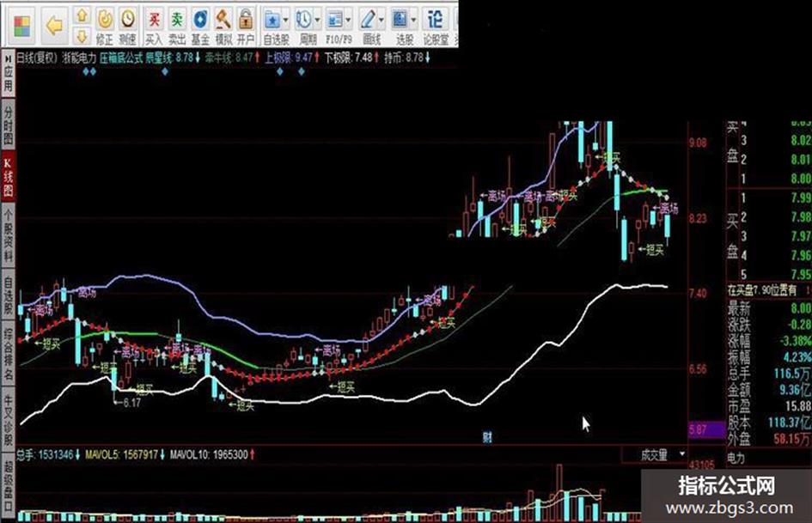Image resolution: width=812 pixels, height=523 pixels.
Task: Open the 超级盘口 sidebar tab
Action: click(8, 487)
